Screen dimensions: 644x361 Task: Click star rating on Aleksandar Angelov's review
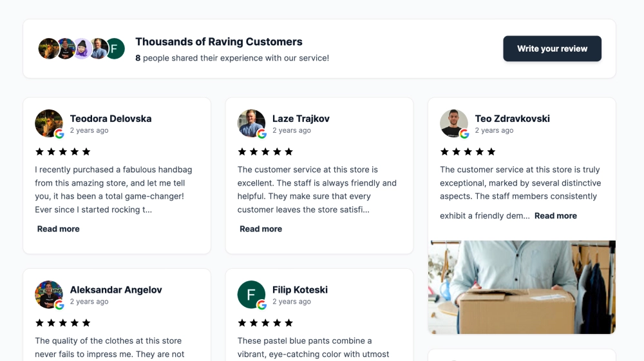click(63, 323)
